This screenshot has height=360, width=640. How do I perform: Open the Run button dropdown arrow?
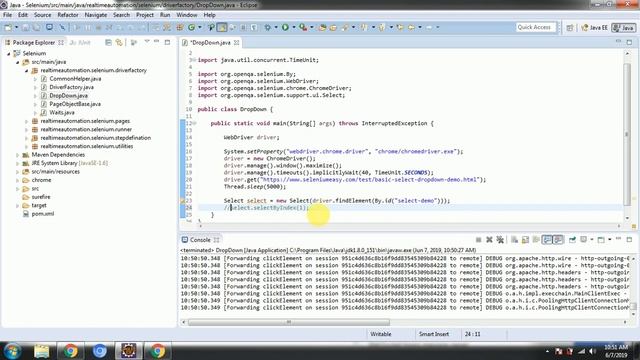click(x=293, y=27)
